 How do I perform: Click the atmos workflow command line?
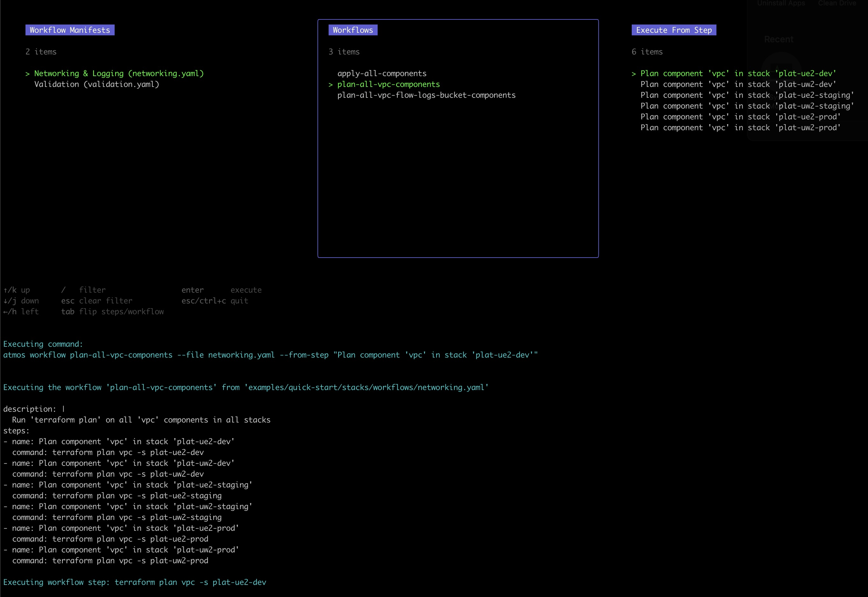click(270, 355)
